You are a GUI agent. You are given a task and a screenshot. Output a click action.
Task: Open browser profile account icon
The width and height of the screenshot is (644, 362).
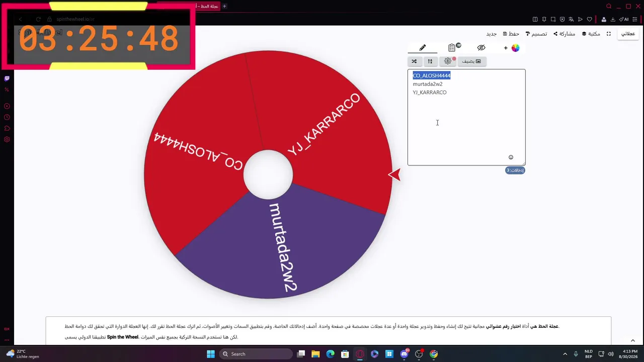(604, 19)
